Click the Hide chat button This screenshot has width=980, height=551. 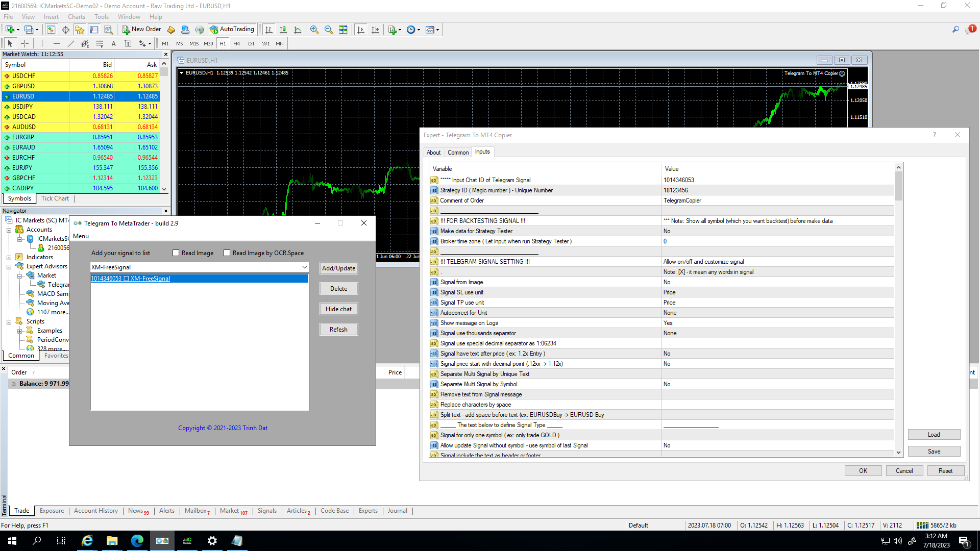[x=338, y=309]
